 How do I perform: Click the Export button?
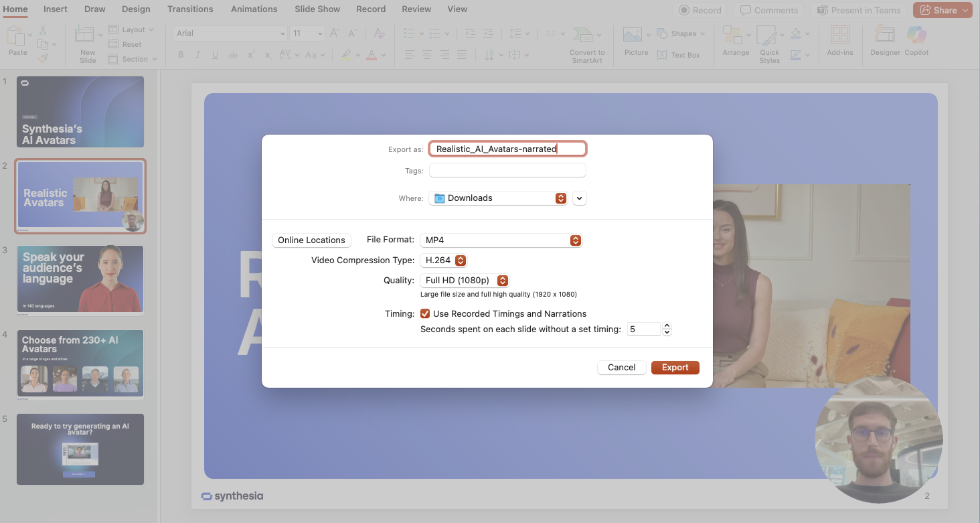675,367
